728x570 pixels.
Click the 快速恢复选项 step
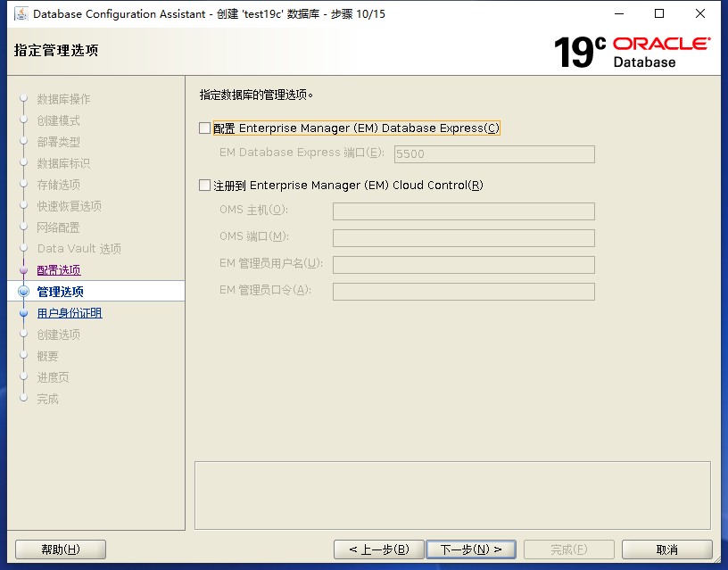tap(70, 206)
